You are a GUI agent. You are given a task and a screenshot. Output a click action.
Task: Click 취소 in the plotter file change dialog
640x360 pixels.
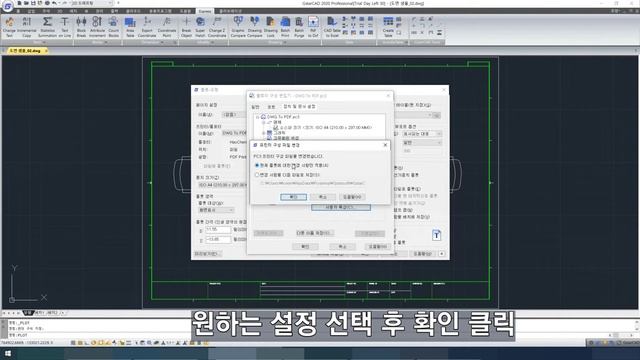pos(322,197)
